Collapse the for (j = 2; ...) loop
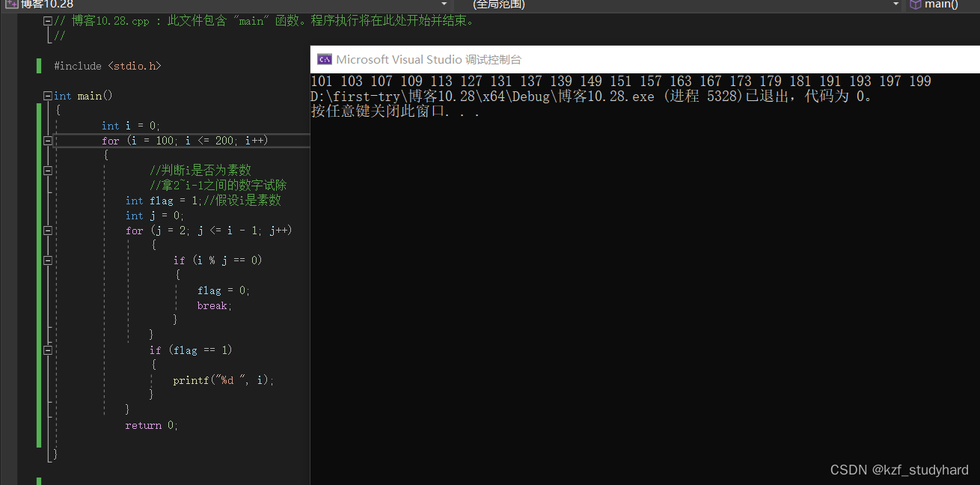Viewport: 980px width, 485px height. click(48, 231)
